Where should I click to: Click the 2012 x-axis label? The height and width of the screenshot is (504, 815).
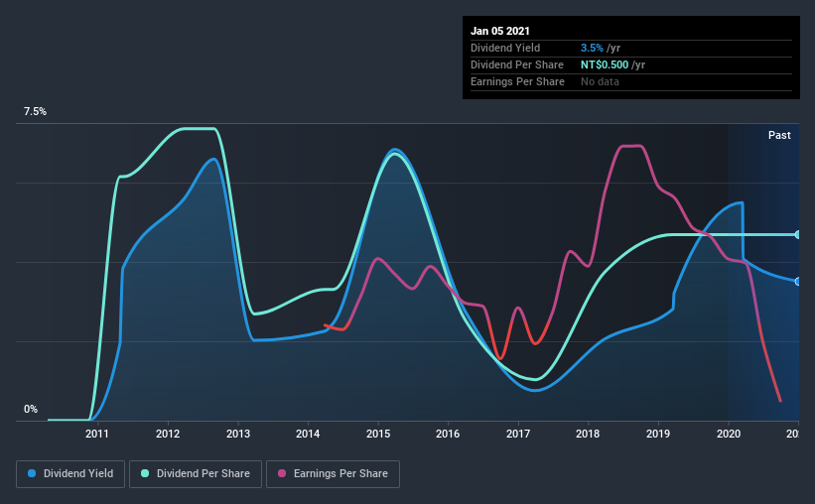coord(168,434)
